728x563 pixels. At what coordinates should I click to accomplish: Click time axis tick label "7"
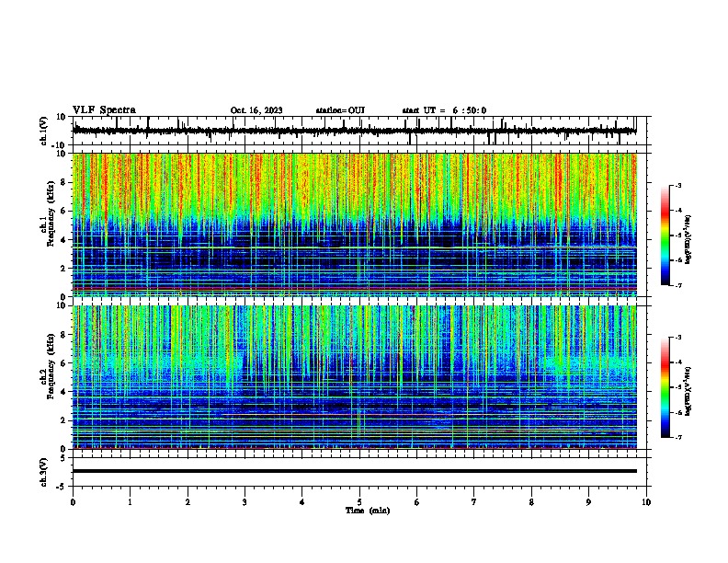tap(474, 502)
